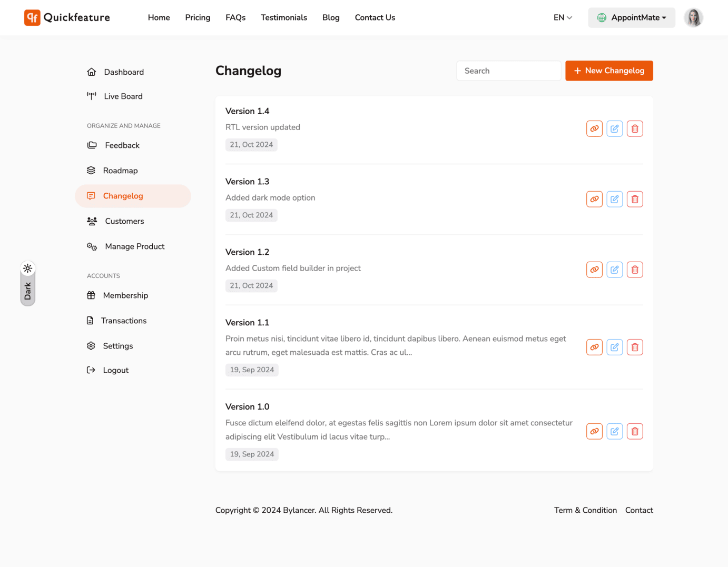Open the Term & Condition footer link
This screenshot has height=567, width=728.
[x=585, y=510]
